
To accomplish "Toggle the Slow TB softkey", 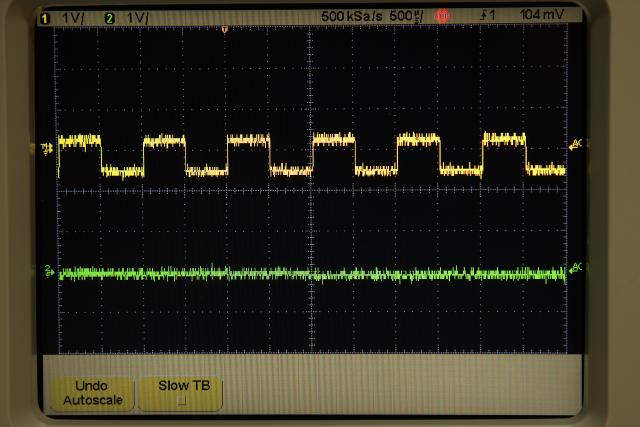I will click(x=181, y=393).
